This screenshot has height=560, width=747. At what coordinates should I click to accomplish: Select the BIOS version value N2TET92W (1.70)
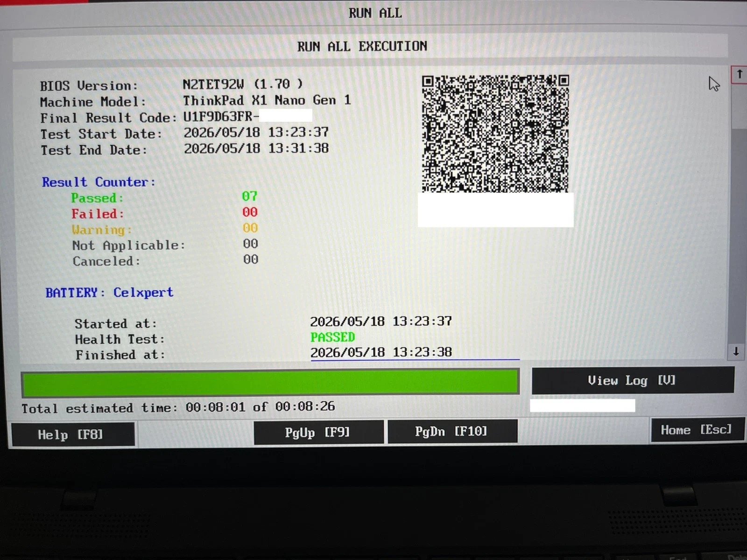click(243, 84)
